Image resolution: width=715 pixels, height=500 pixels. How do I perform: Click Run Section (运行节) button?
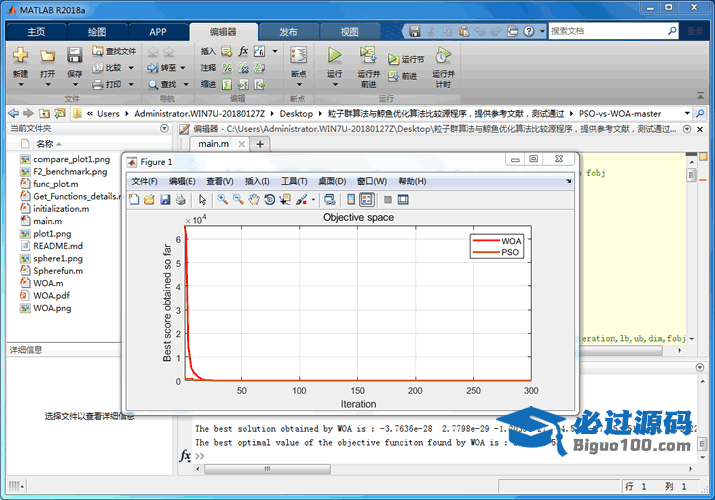click(x=406, y=59)
